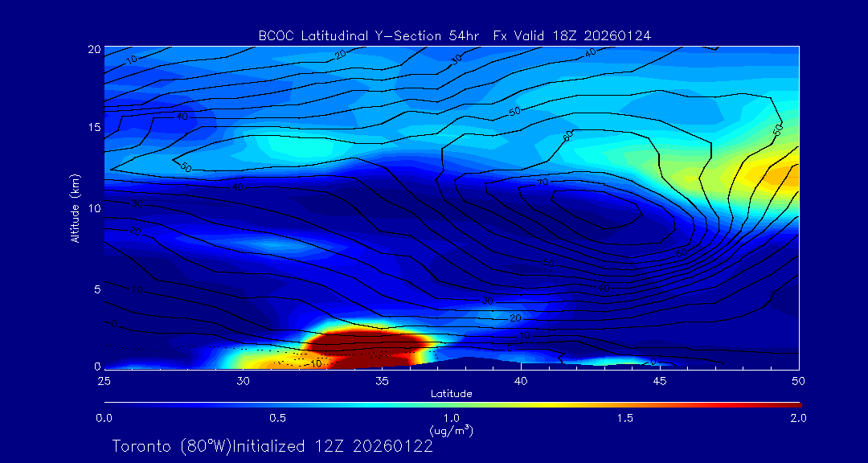Select the altitude axis tick label 0

97,366
